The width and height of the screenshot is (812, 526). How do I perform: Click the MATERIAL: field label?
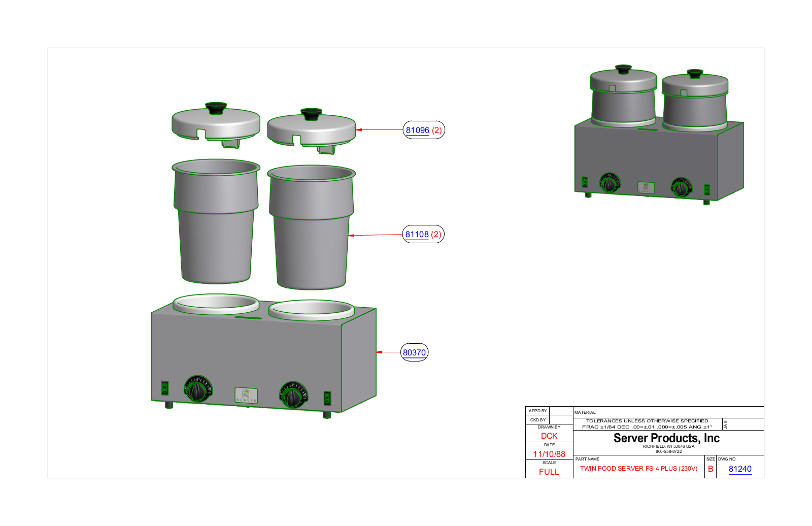pyautogui.click(x=586, y=412)
